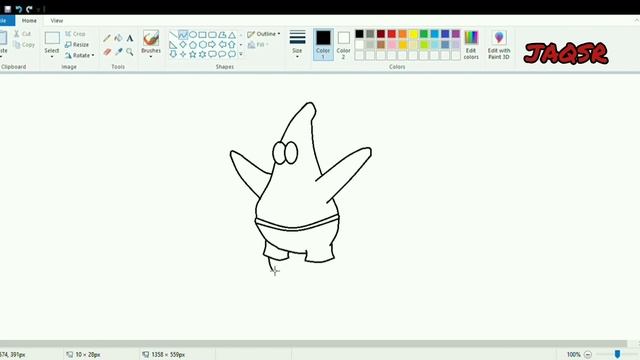This screenshot has height=360, width=640.
Task: Switch to the Home tab
Action: click(x=29, y=20)
